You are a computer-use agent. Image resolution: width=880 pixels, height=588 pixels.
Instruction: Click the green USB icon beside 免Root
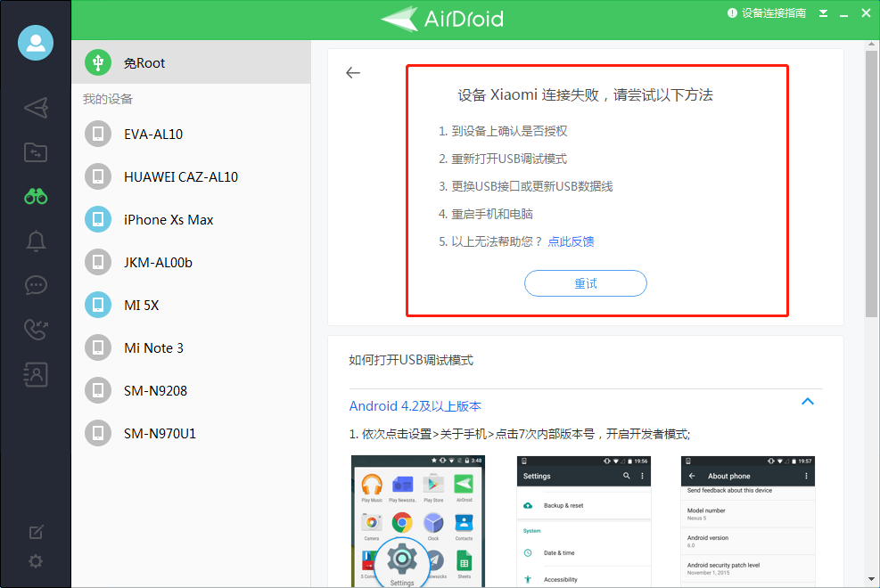click(98, 62)
